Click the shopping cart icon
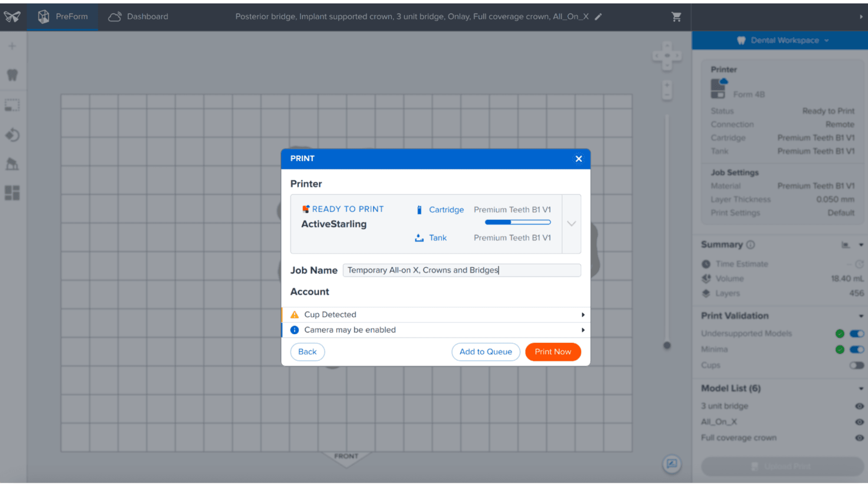The image size is (868, 485). 676,17
